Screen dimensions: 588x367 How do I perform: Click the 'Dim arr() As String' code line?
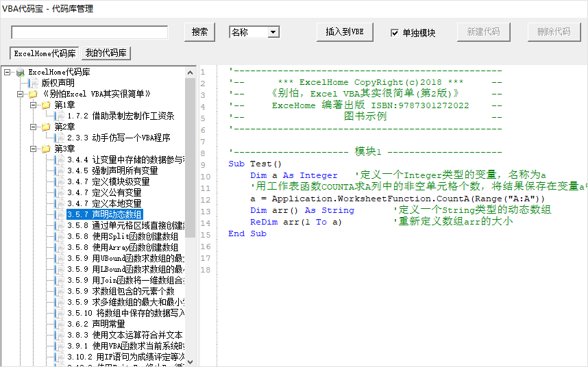click(302, 210)
